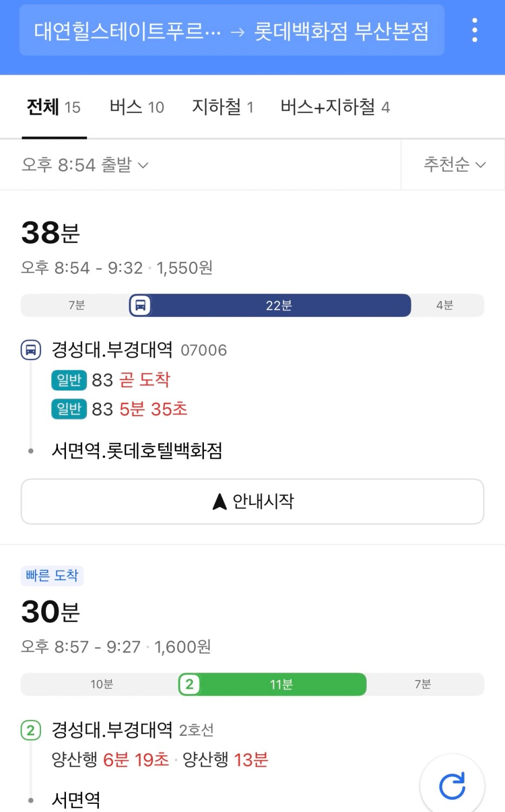Tap the arrow between origin and destination
The height and width of the screenshot is (812, 505).
[237, 32]
